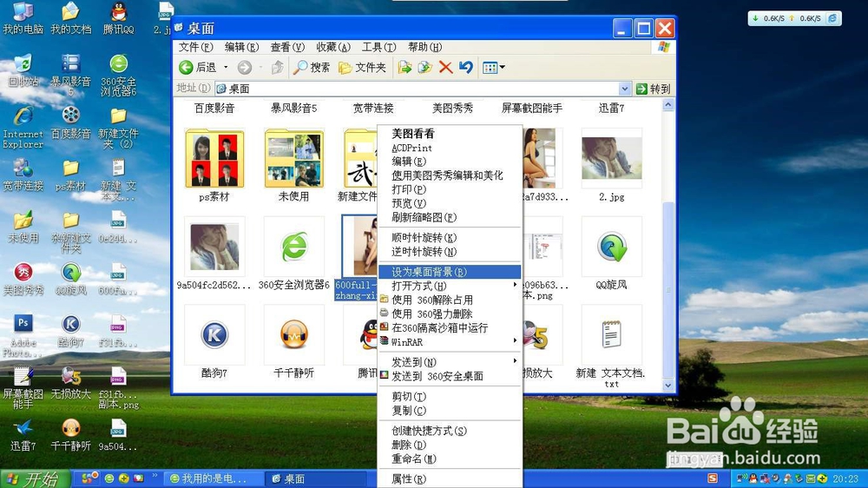Select 美图看看 in context menu

[450, 134]
